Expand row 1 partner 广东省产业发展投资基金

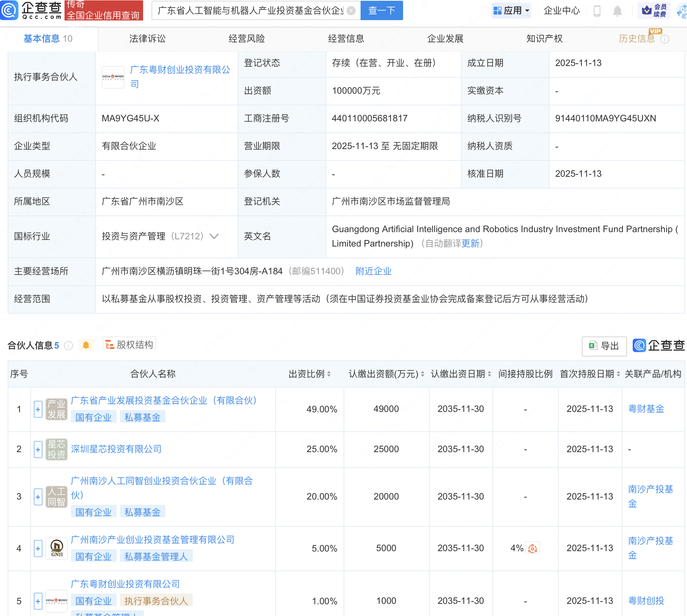pyautogui.click(x=38, y=409)
